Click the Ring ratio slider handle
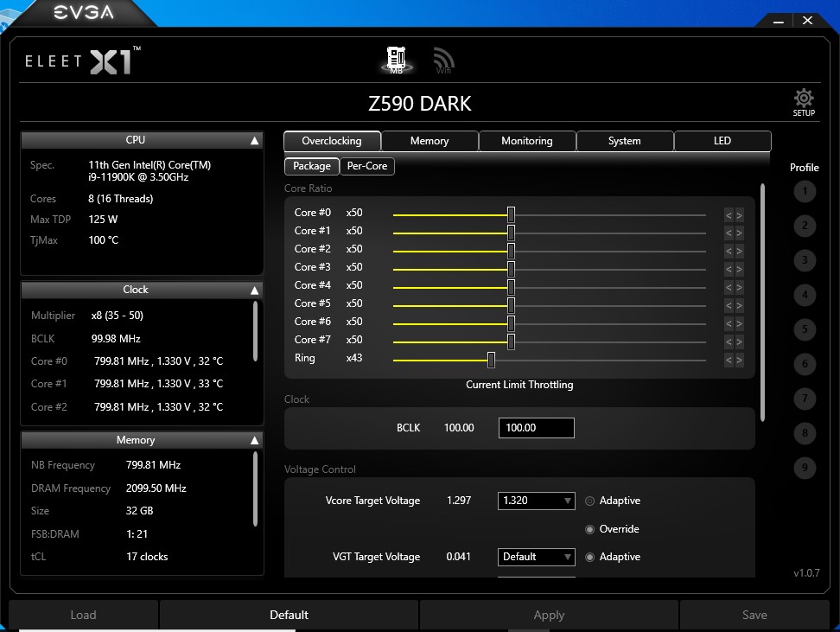 click(x=491, y=360)
